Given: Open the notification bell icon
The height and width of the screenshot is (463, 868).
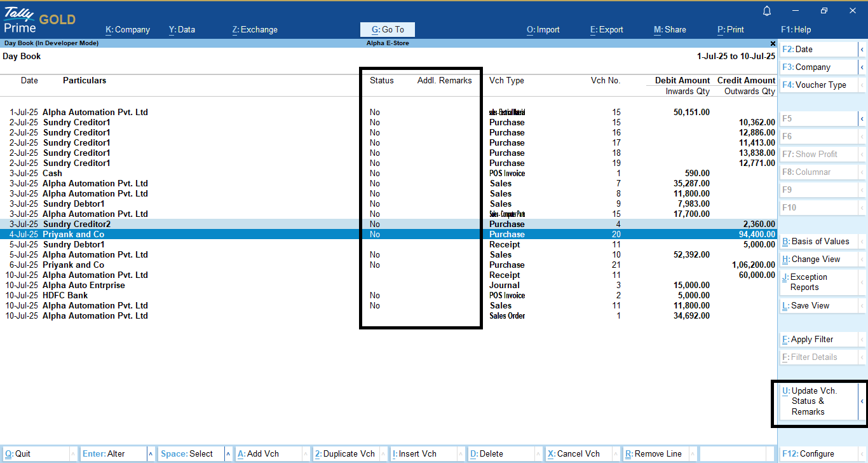Looking at the screenshot, I should [x=767, y=11].
